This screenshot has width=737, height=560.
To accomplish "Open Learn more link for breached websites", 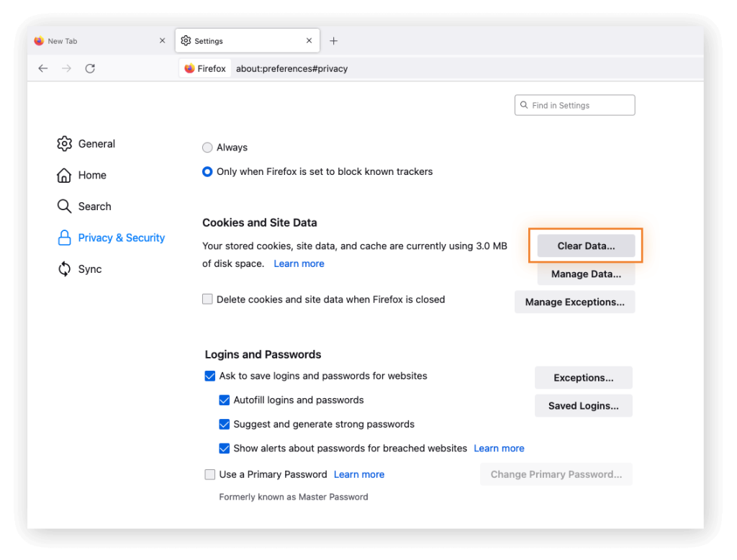I will [x=499, y=448].
